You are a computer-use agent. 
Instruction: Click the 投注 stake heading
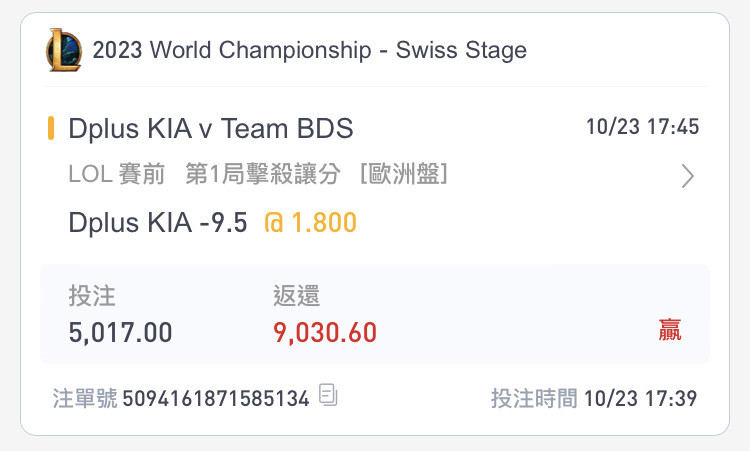tap(92, 296)
